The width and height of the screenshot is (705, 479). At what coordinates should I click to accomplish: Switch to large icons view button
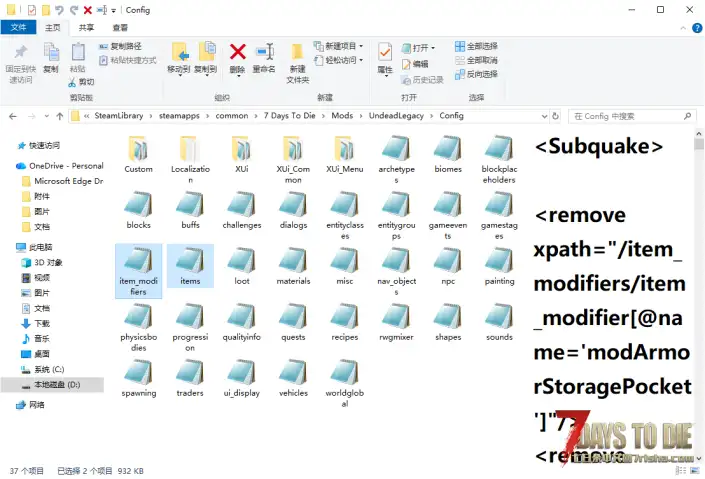tap(696, 470)
